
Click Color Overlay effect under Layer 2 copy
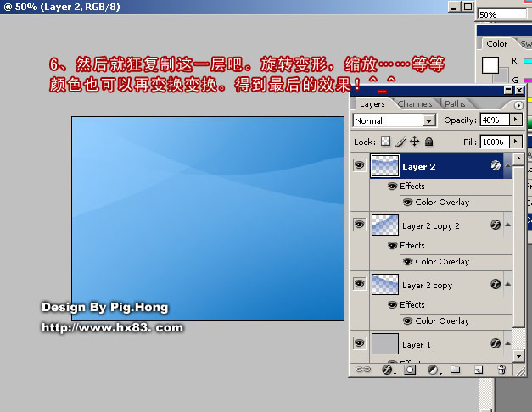click(442, 321)
